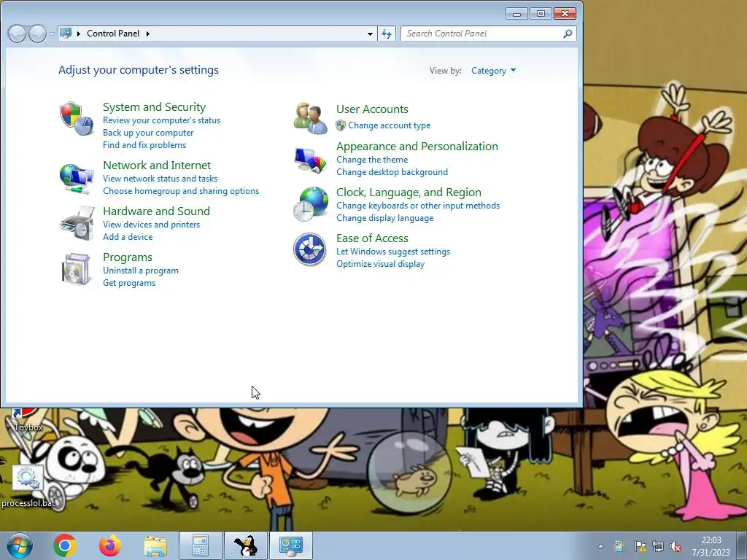
Task: Click View network status and tasks
Action: click(x=160, y=179)
